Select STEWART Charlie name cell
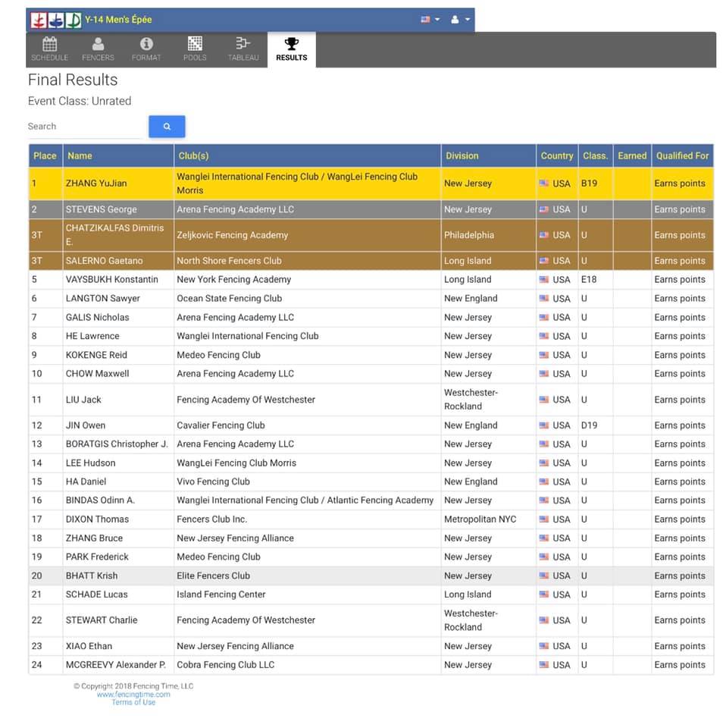Image resolution: width=726 pixels, height=728 pixels. (118, 620)
